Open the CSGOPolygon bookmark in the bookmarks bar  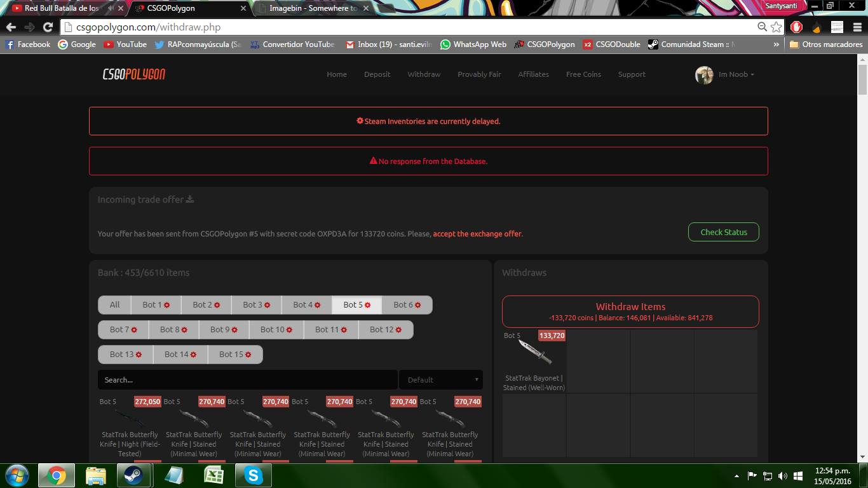click(x=545, y=44)
